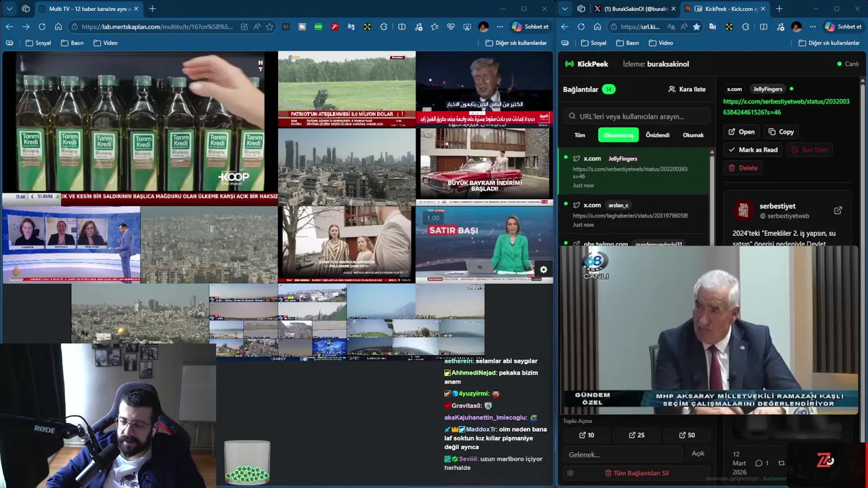Open serbestiyet tweet in external window
Image resolution: width=868 pixels, height=488 pixels.
[837, 211]
